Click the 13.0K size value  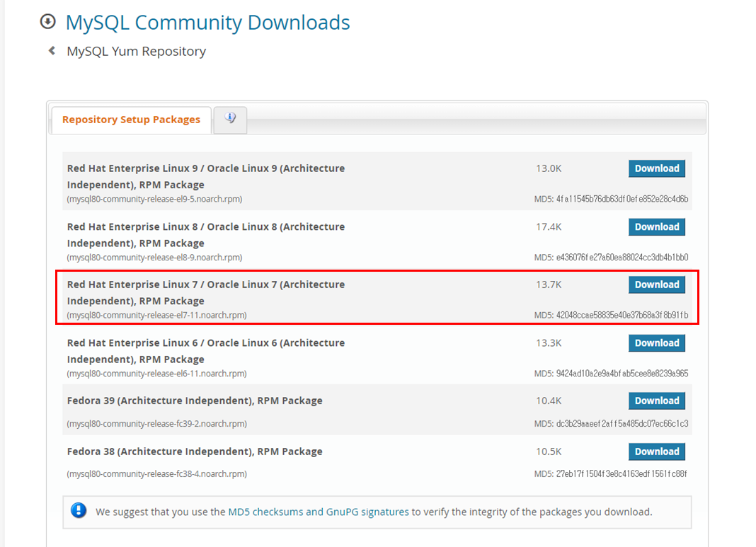[x=549, y=168]
